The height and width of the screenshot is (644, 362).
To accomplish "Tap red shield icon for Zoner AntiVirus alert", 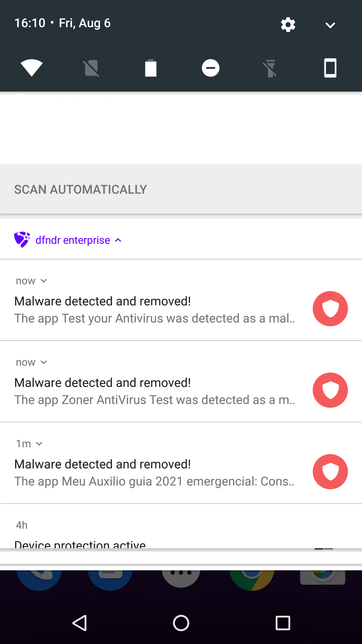I will click(330, 390).
